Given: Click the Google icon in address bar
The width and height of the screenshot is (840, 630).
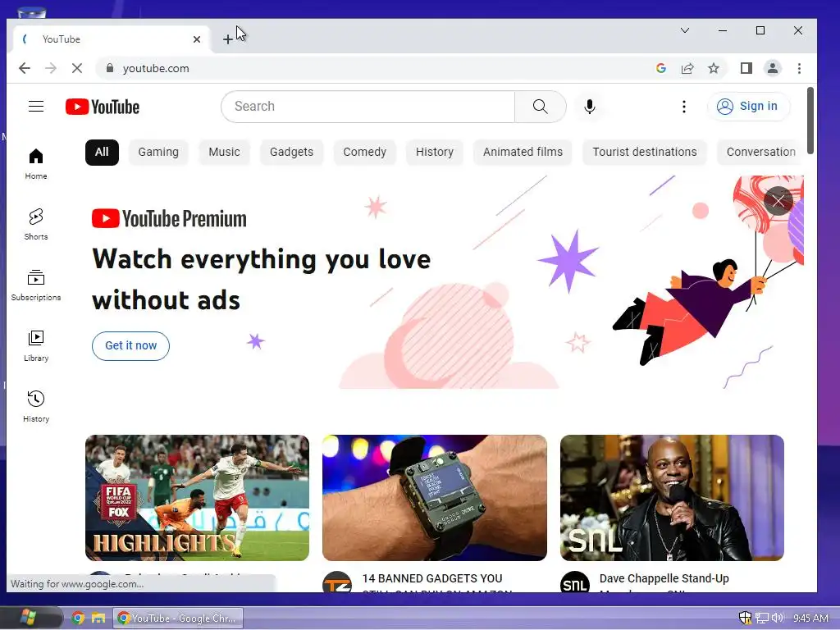Looking at the screenshot, I should [660, 68].
